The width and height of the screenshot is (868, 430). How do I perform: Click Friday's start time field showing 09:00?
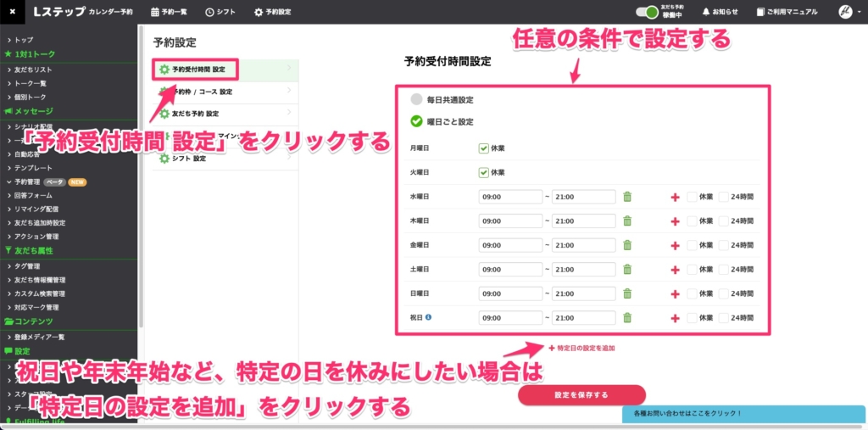(510, 245)
